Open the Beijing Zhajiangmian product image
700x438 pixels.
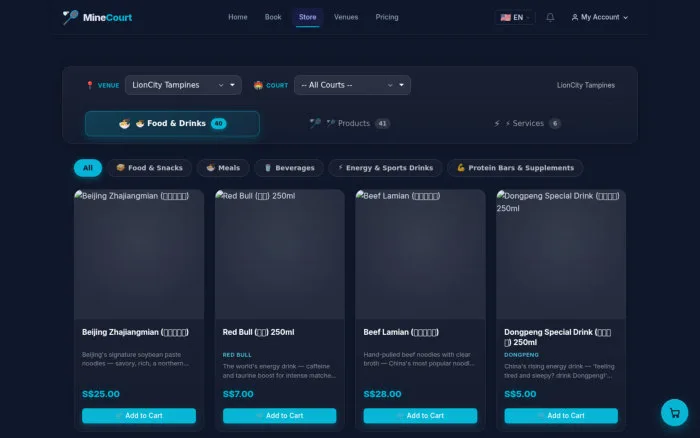pos(139,254)
